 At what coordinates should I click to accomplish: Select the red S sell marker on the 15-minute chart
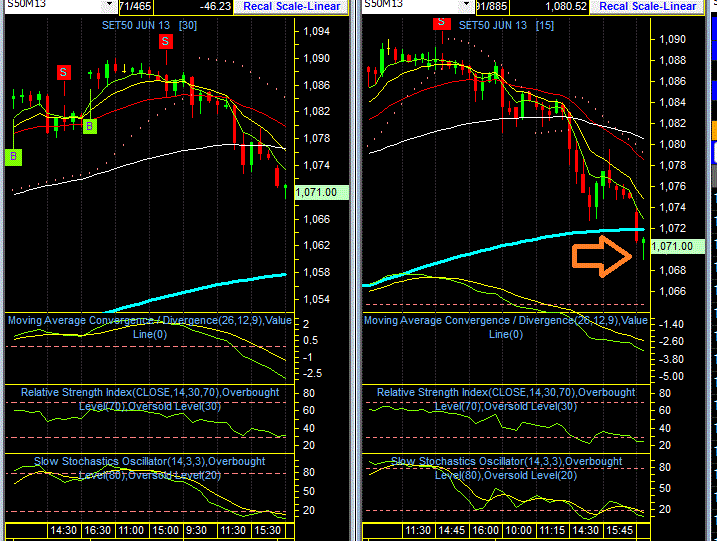441,23
